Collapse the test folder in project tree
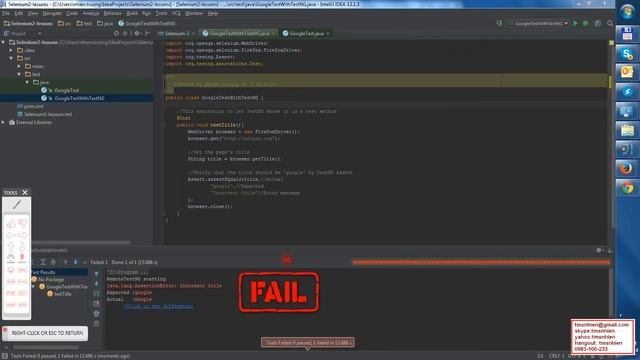The image size is (640, 360). click(19, 74)
